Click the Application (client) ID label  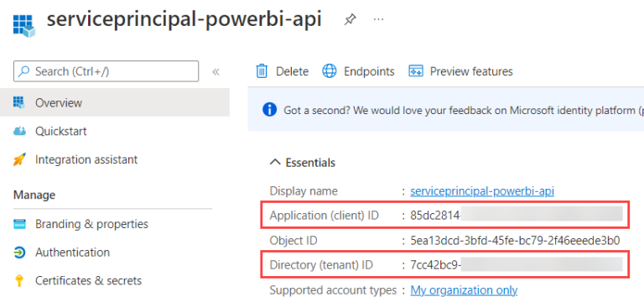325,216
